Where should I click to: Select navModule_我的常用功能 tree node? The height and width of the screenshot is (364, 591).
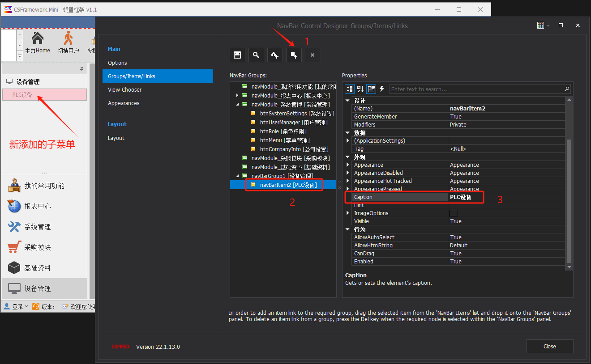pos(294,87)
